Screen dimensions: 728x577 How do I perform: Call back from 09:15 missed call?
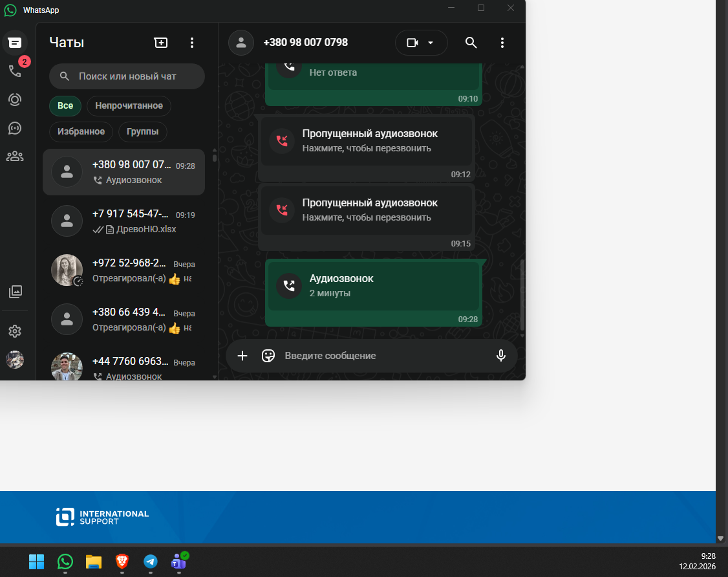point(367,210)
